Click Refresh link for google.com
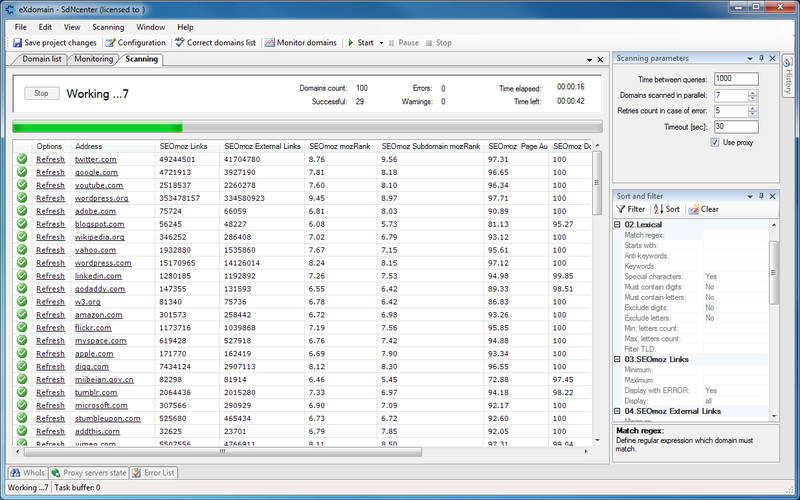Viewport: 800px width, 500px height. [x=50, y=172]
